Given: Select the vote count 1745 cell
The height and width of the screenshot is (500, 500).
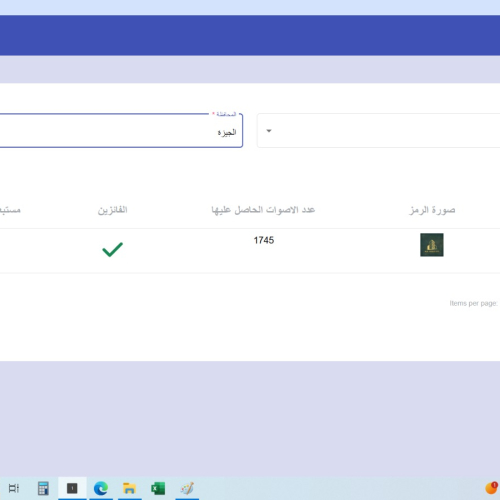Looking at the screenshot, I should pyautogui.click(x=264, y=240).
